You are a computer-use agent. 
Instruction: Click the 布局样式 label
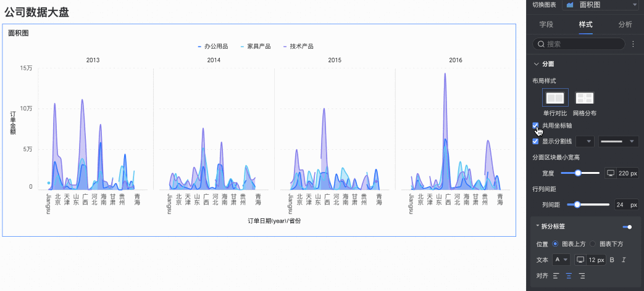[544, 81]
